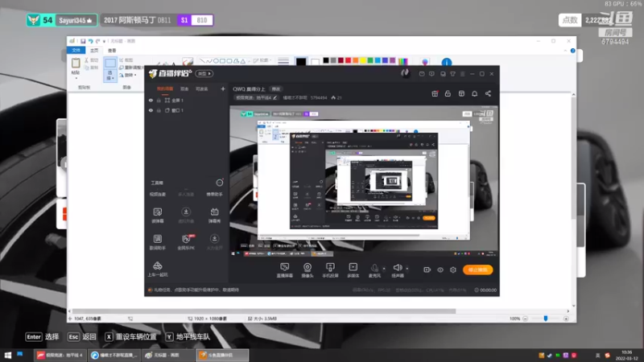Save with the Paint quick access save icon
This screenshot has height=362, width=644.
coord(83,41)
